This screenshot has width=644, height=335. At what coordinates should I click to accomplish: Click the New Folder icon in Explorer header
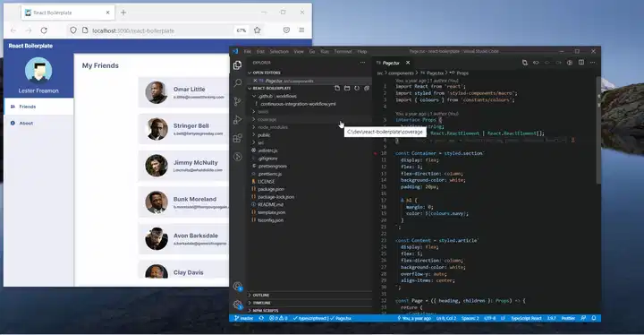pyautogui.click(x=347, y=88)
